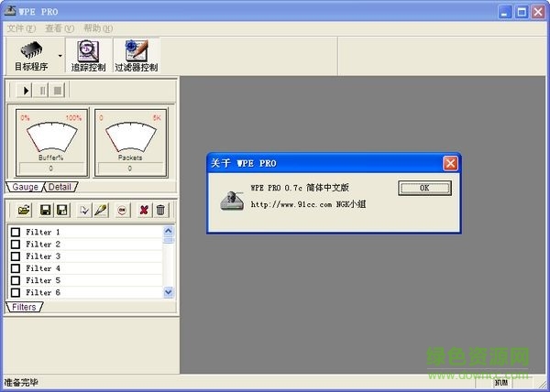
Task: Select the Filter 5 row label
Action: click(x=43, y=280)
